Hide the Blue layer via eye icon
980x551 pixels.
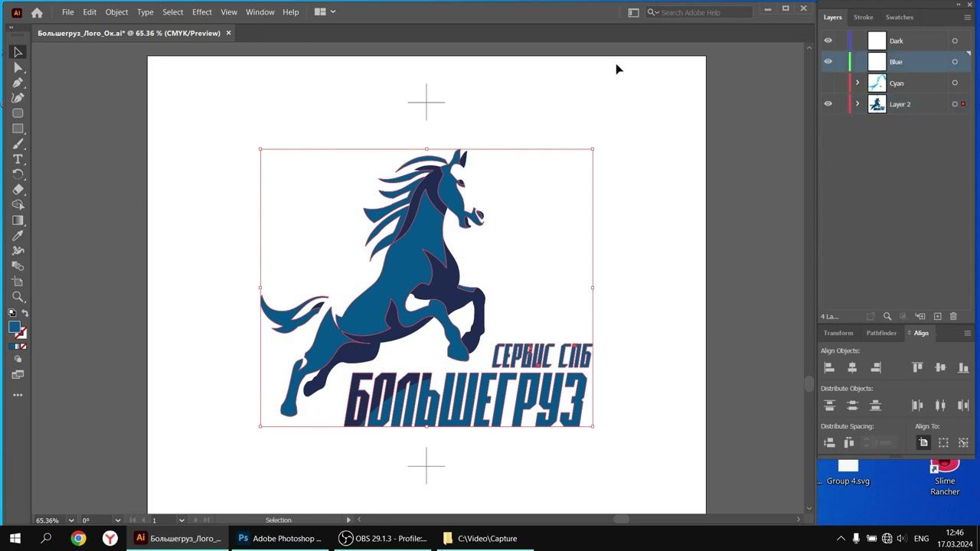(x=828, y=61)
